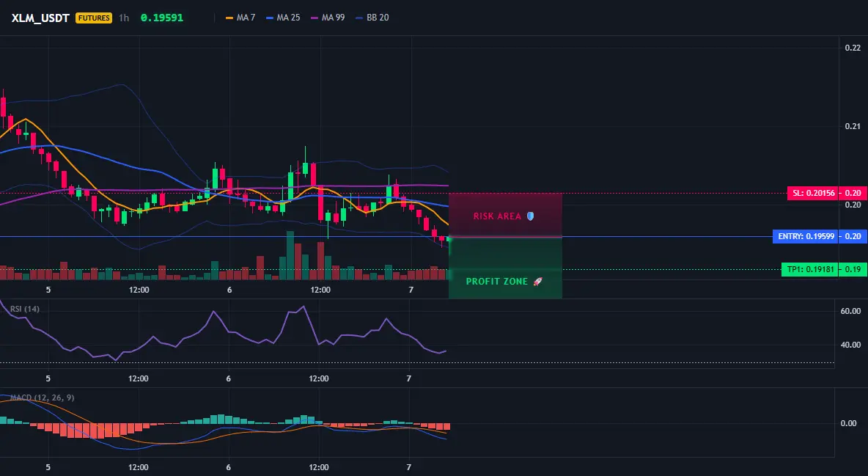The width and height of the screenshot is (868, 476).
Task: Toggle the BB 20 legend item
Action: coord(372,18)
